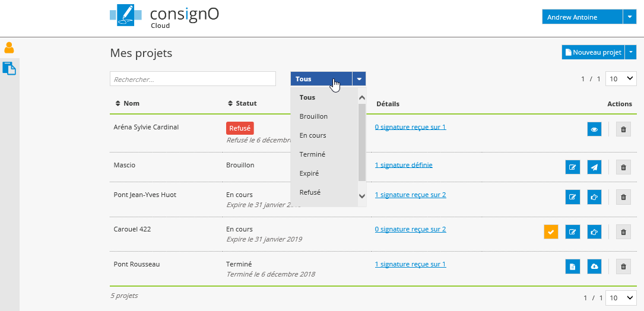The image size is (644, 311).
Task: Open the top page size dropdown showing 10
Action: 621,79
